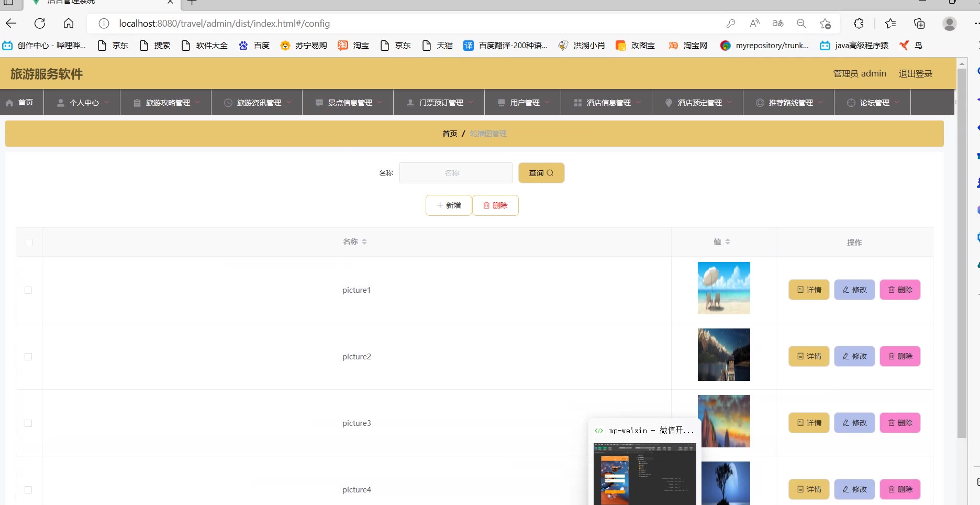Start the read aloud icon
The image size is (980, 505).
(x=754, y=24)
